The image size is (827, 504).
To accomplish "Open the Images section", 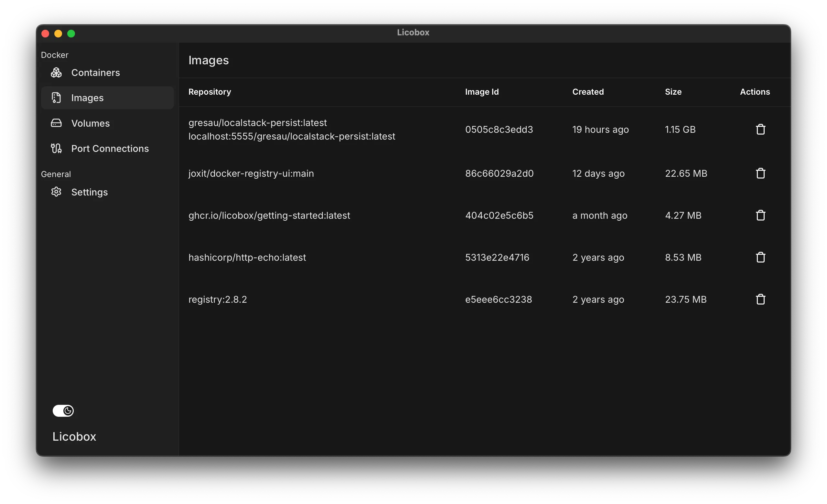I will tap(87, 98).
